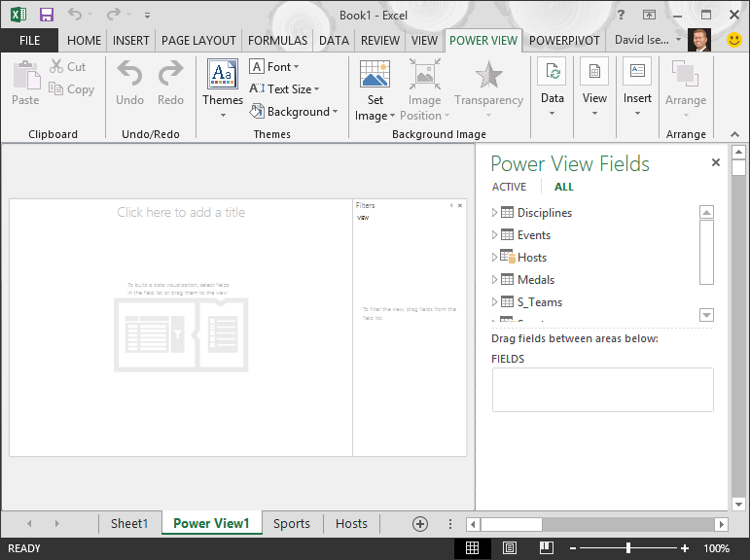750x560 pixels.
Task: Switch to the VIEW tab
Action: 424,41
